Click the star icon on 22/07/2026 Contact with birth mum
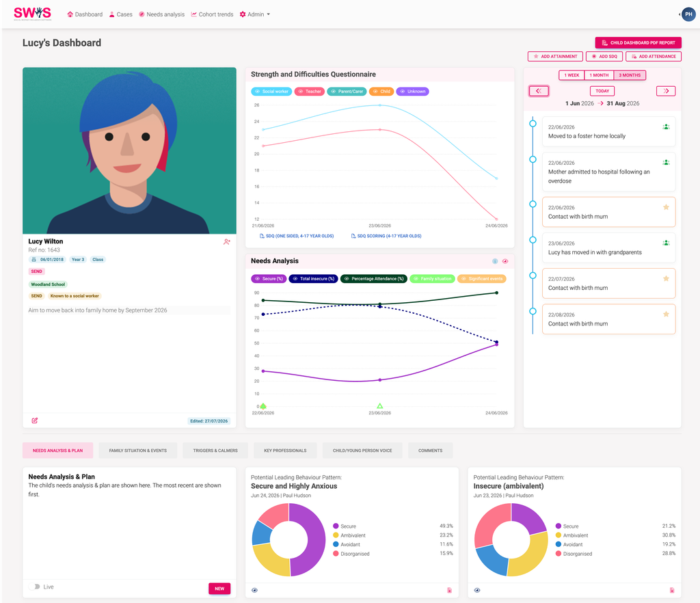The image size is (700, 603). [x=666, y=278]
